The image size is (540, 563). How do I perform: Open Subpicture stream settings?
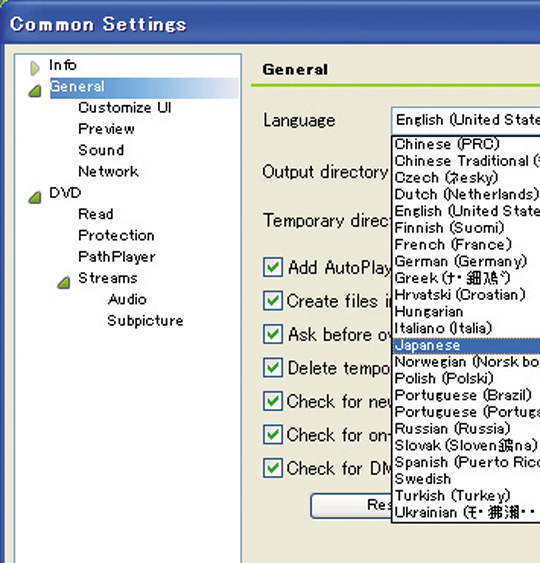pos(145,321)
